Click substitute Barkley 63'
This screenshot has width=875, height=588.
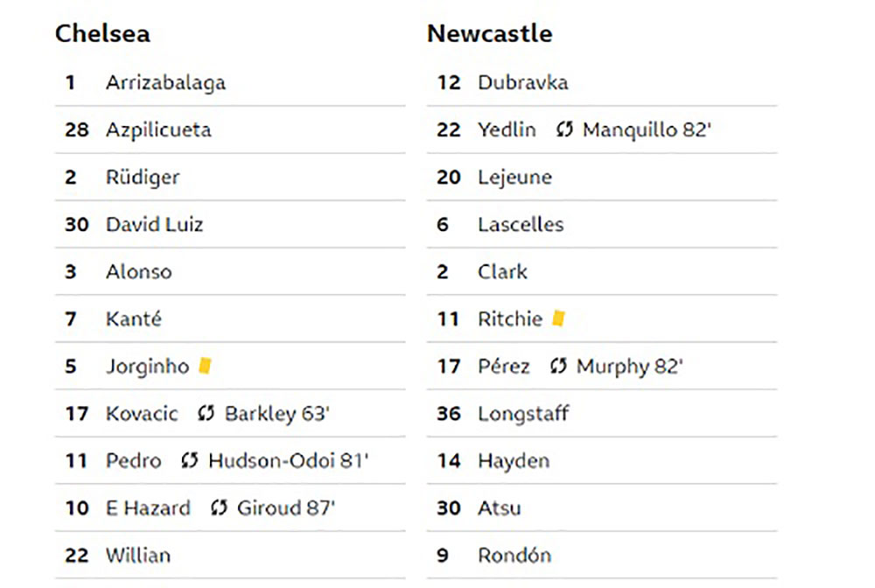point(276,414)
